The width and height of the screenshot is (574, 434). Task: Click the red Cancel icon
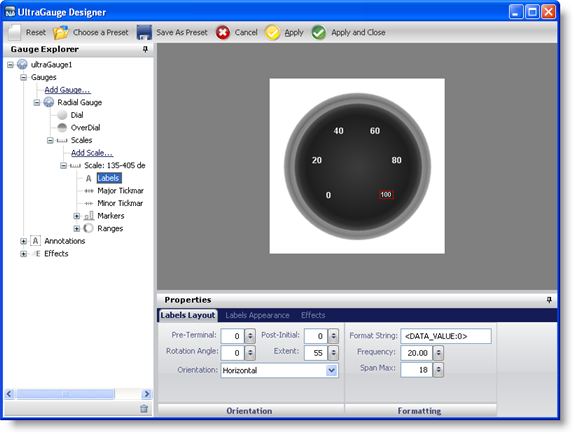coord(223,33)
